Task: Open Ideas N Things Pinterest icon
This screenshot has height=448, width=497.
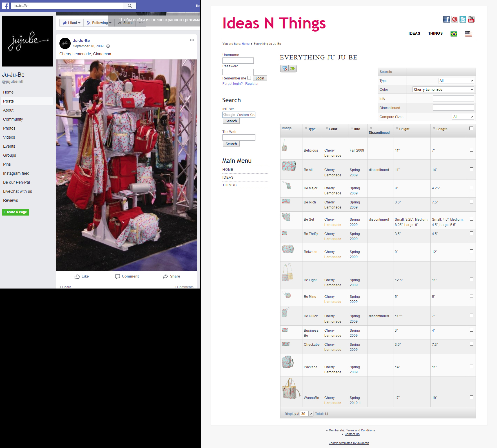Action: [455, 19]
